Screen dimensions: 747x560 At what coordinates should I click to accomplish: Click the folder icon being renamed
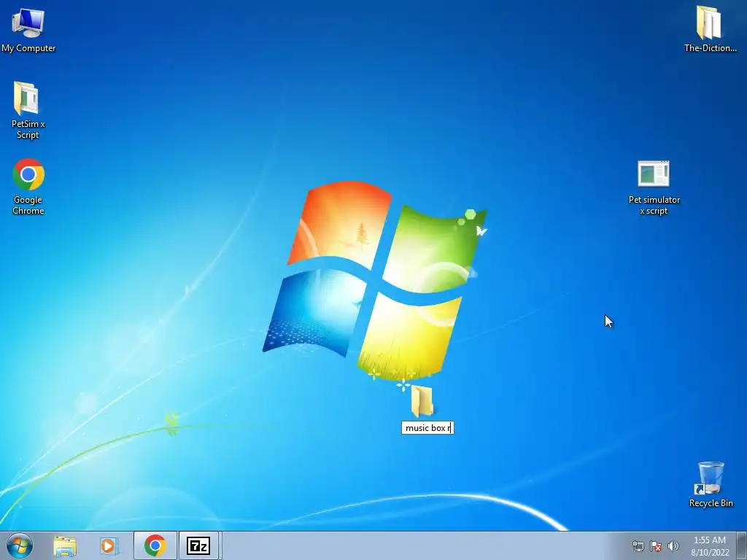pyautogui.click(x=422, y=402)
